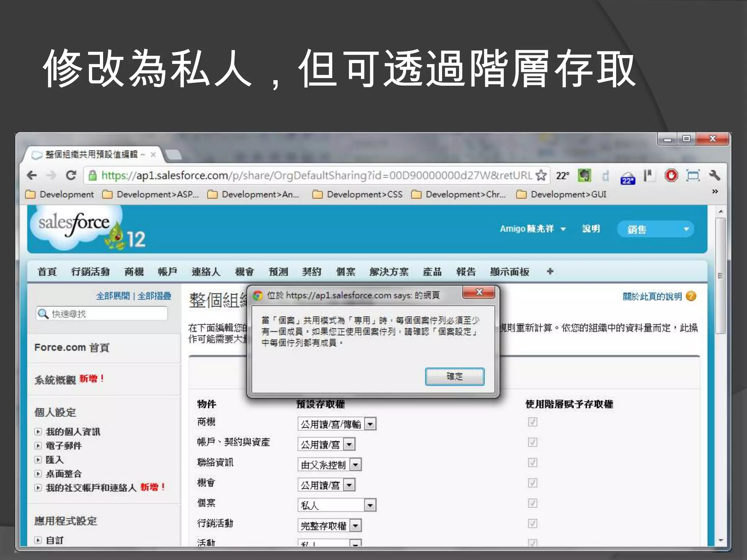The height and width of the screenshot is (560, 747).
Task: Open the 銷售 app selector dropdown
Action: (655, 229)
